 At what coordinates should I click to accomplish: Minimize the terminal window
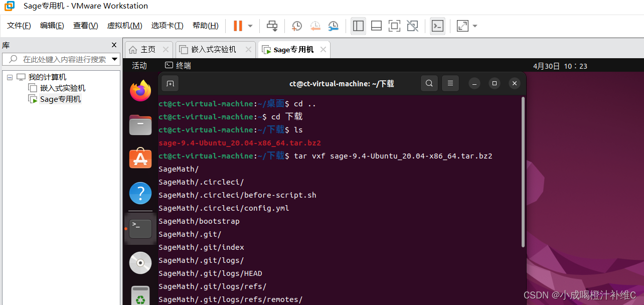(x=475, y=84)
